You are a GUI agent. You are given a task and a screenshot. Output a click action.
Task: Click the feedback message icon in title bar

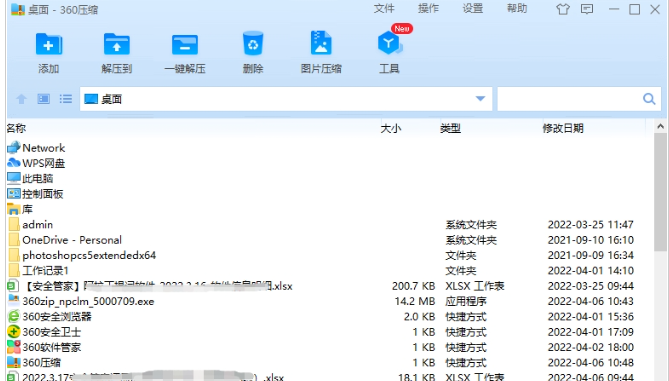point(587,9)
